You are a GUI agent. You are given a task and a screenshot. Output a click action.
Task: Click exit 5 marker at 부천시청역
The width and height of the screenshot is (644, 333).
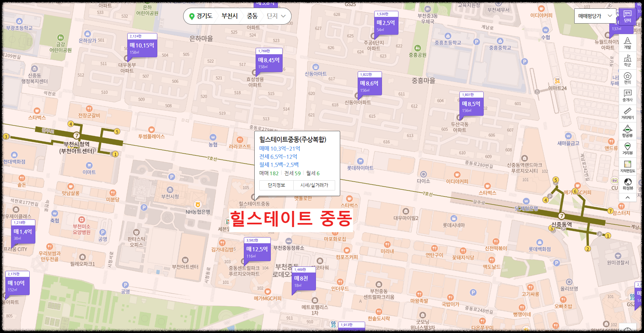pyautogui.click(x=117, y=132)
